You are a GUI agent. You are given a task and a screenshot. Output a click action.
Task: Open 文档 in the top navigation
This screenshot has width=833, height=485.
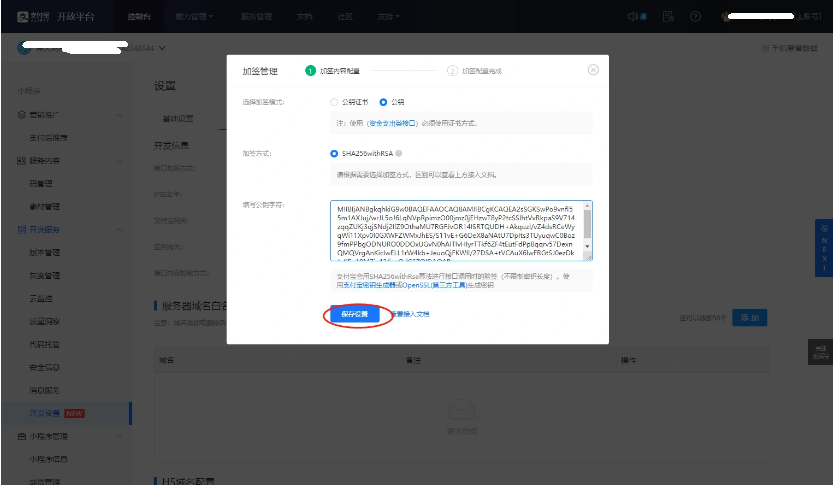pos(305,17)
